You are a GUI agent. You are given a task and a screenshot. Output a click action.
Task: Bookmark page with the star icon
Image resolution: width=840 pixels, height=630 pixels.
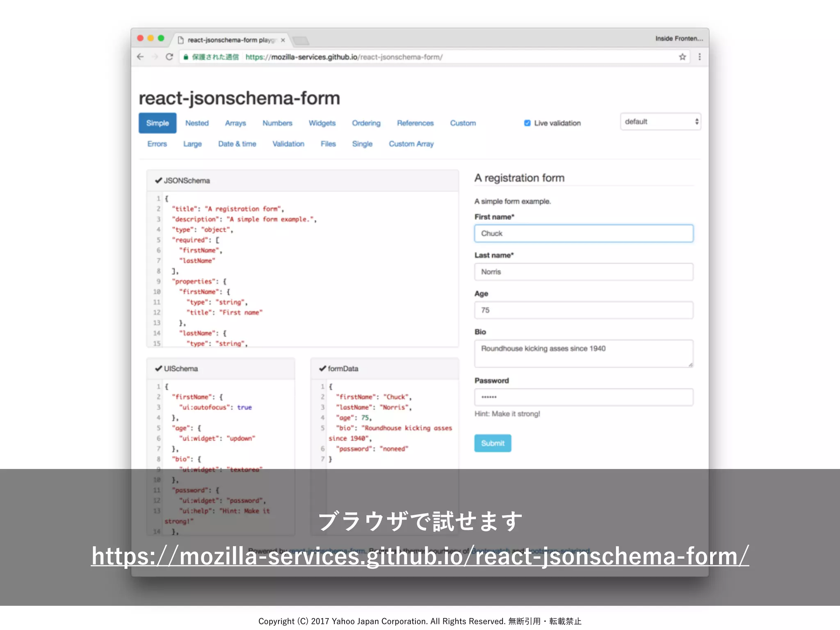tap(682, 57)
